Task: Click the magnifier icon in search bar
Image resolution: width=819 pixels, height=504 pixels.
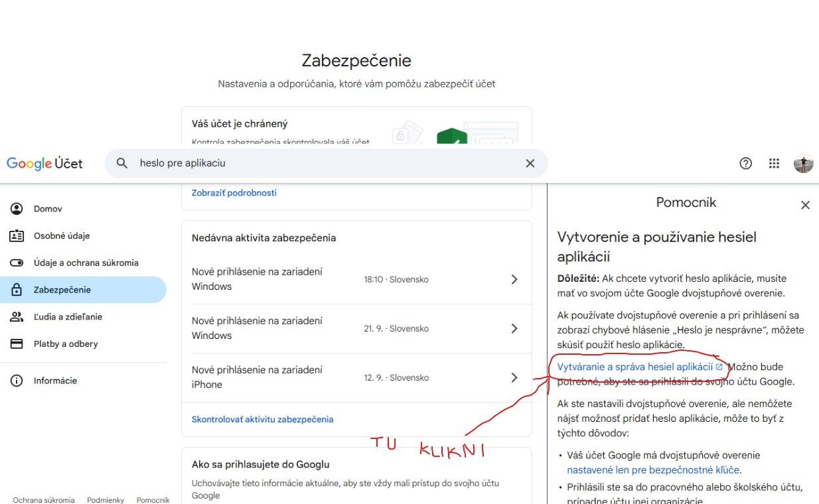Action: (122, 163)
